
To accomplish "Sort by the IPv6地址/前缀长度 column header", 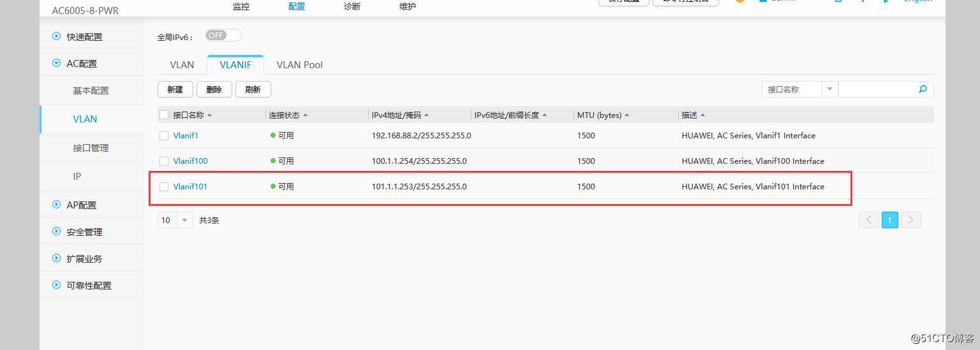I will click(510, 115).
